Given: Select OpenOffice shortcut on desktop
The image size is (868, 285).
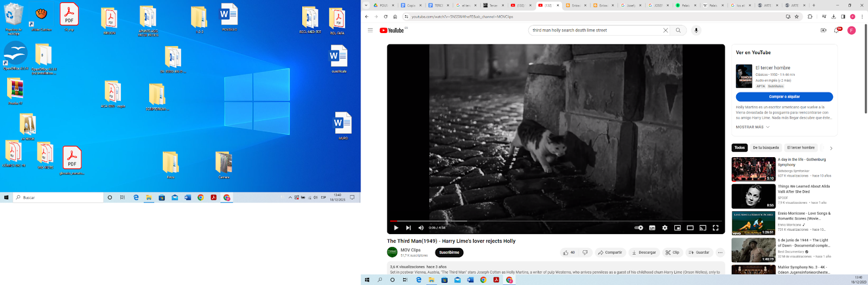Looking at the screenshot, I should click(x=16, y=55).
